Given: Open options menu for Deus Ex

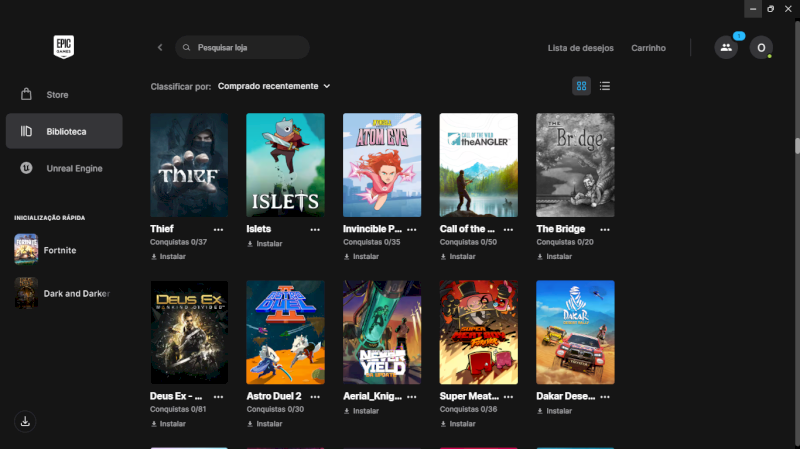Looking at the screenshot, I should (x=219, y=397).
